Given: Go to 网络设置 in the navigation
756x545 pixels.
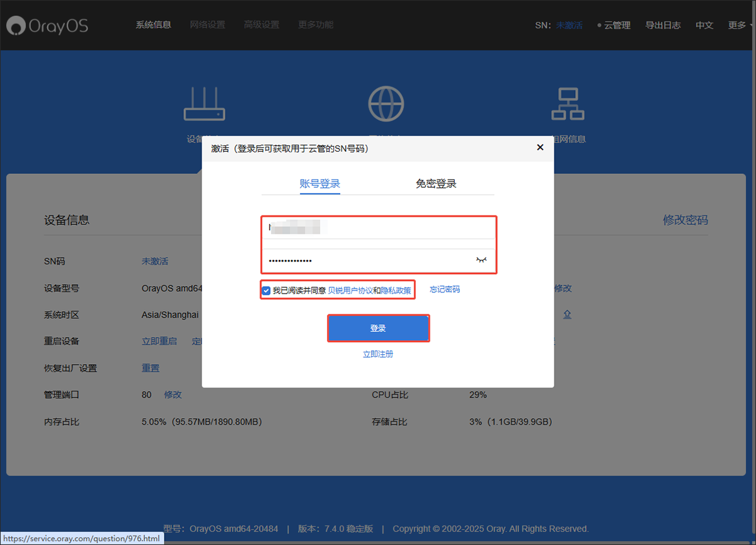Looking at the screenshot, I should coord(208,25).
